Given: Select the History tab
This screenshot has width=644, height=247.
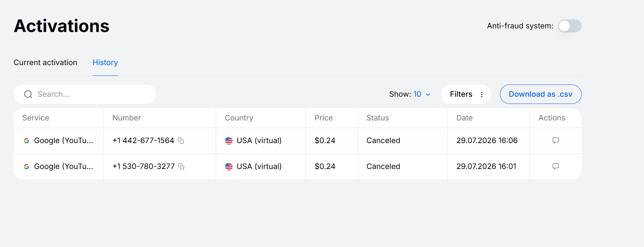Looking at the screenshot, I should coord(105,63).
